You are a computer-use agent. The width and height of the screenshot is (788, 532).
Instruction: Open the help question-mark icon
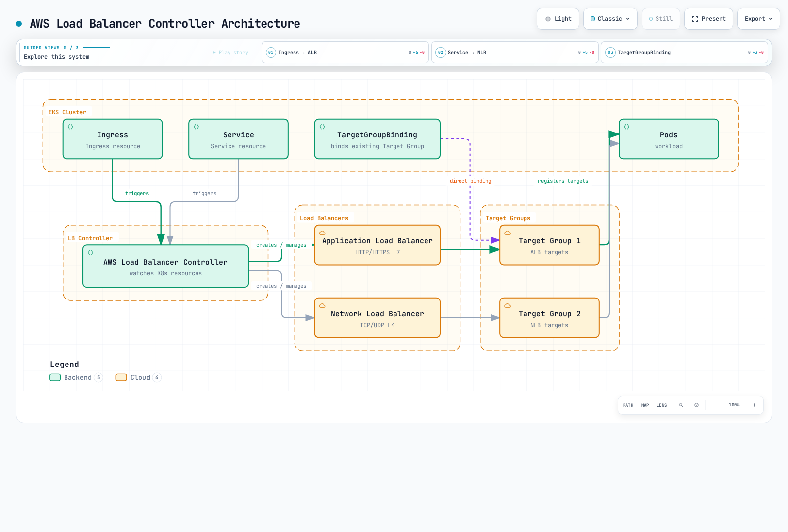[x=696, y=405]
